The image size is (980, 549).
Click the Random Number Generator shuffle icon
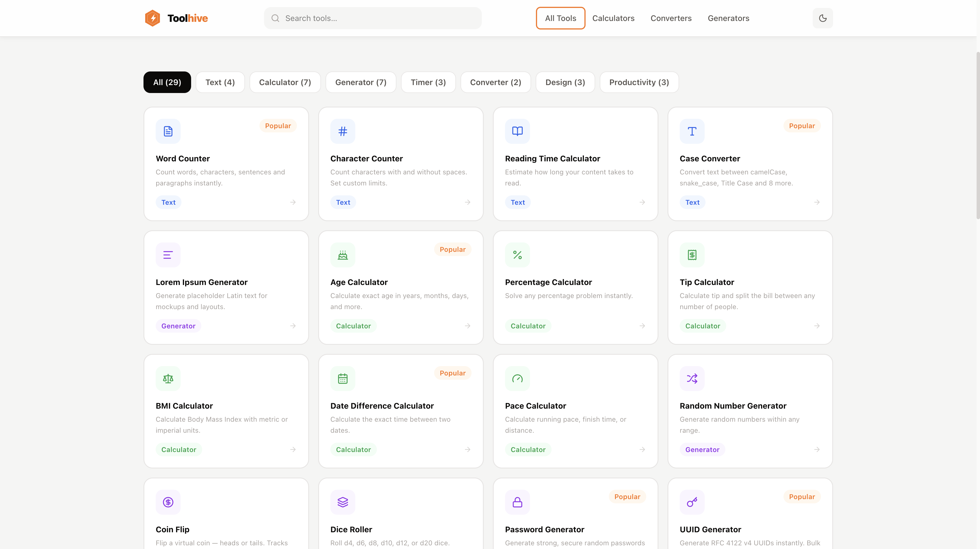pos(692,379)
